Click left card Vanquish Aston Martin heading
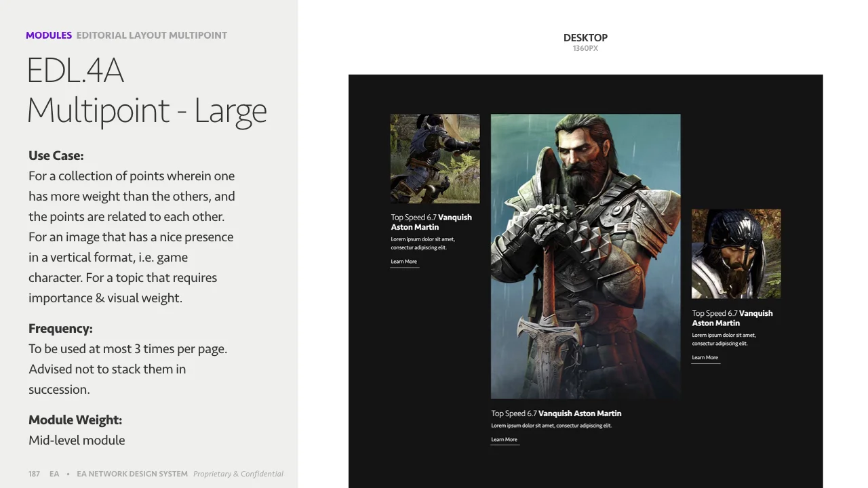Screen dimensions: 868x488 pyautogui.click(x=431, y=222)
